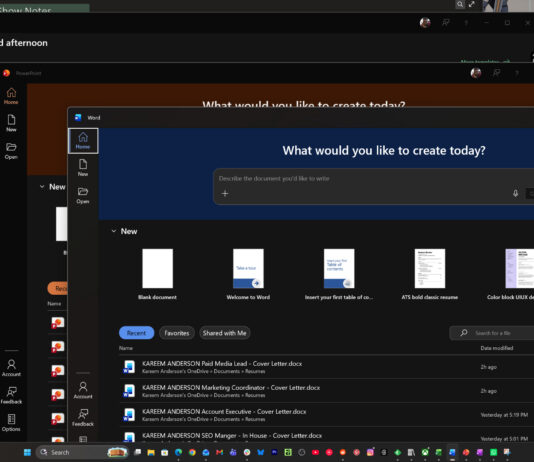Viewport: 534px width, 462px height.
Task: Click the expand arrows icon at the screen top
Action: pos(472,4)
